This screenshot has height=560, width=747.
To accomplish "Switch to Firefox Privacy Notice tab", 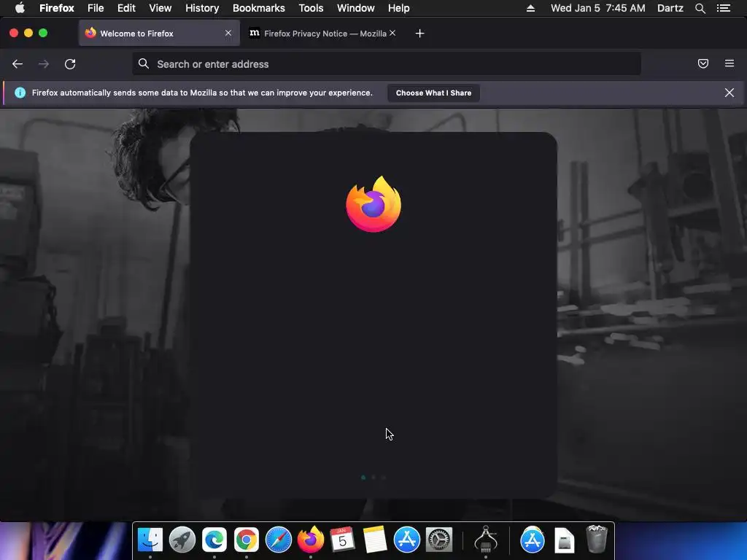I will pyautogui.click(x=322, y=34).
